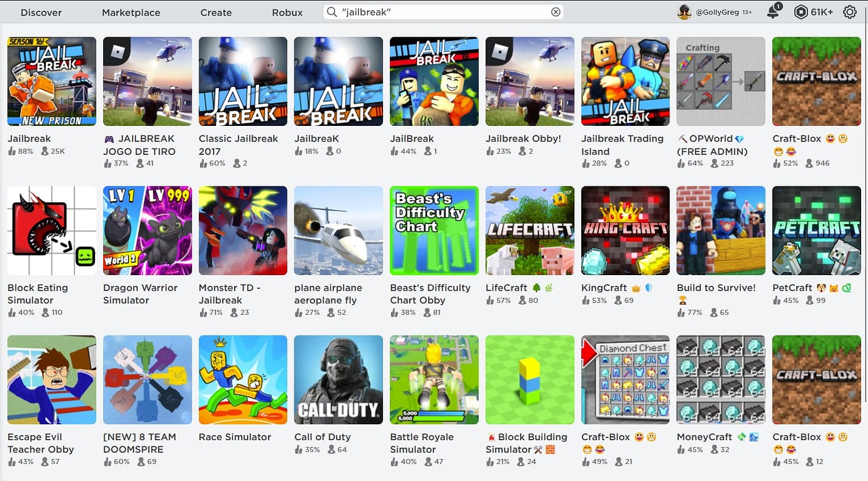Open the Escape Evil Teacher Obby link
The width and height of the screenshot is (868, 481).
click(x=41, y=443)
